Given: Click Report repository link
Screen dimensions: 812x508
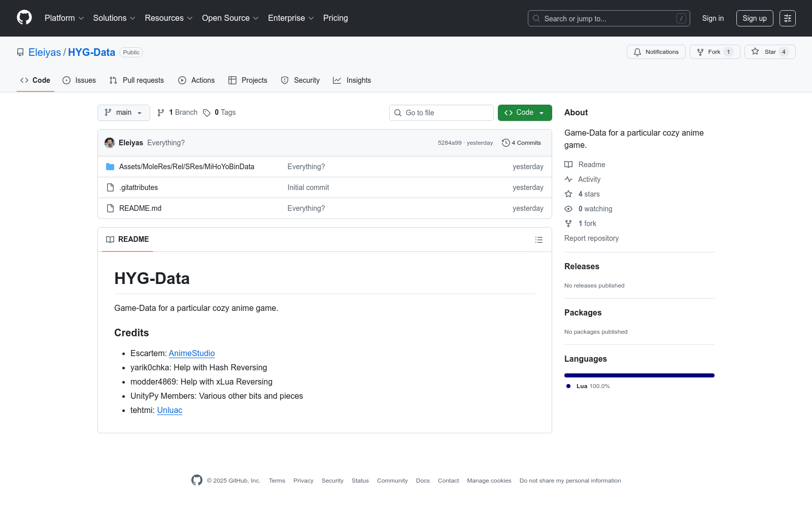Looking at the screenshot, I should pos(591,238).
